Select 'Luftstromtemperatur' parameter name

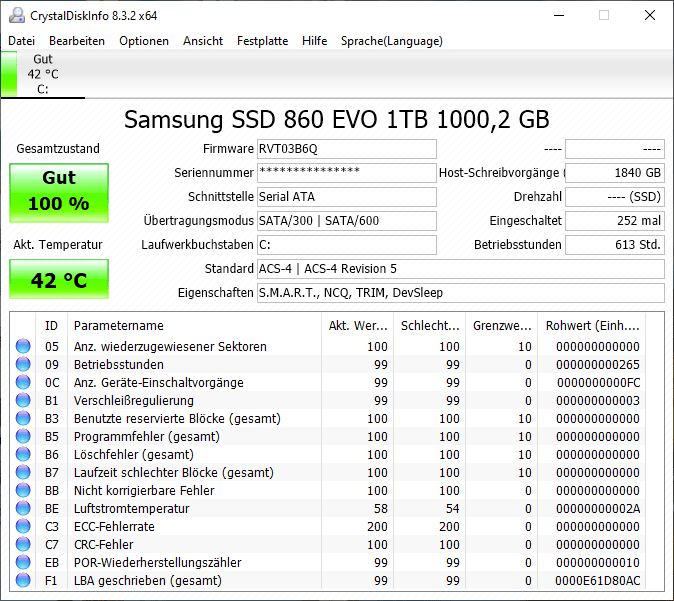(x=132, y=509)
